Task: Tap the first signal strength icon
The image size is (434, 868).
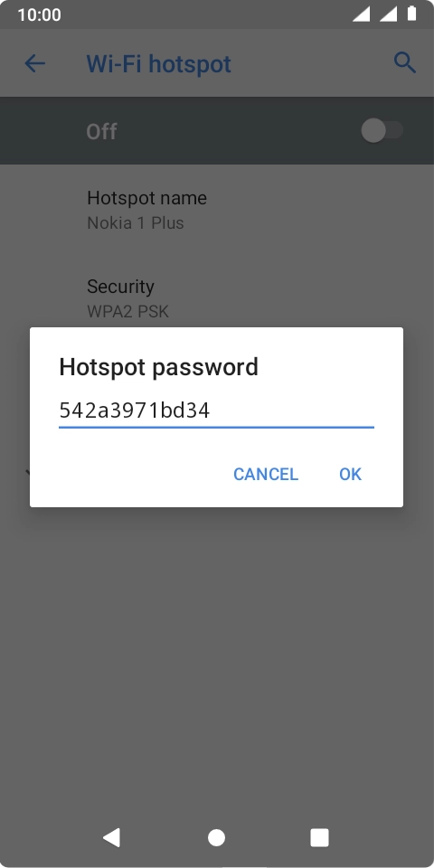Action: pyautogui.click(x=361, y=14)
